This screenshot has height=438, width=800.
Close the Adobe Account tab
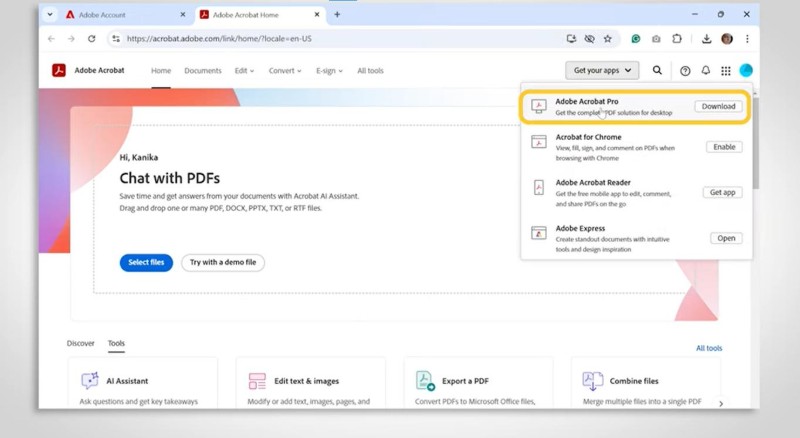pyautogui.click(x=183, y=15)
